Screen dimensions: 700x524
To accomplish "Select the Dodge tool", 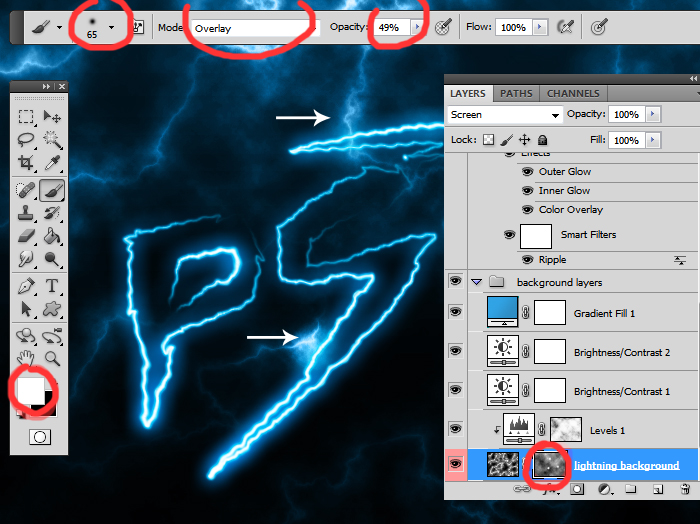I will (x=52, y=259).
